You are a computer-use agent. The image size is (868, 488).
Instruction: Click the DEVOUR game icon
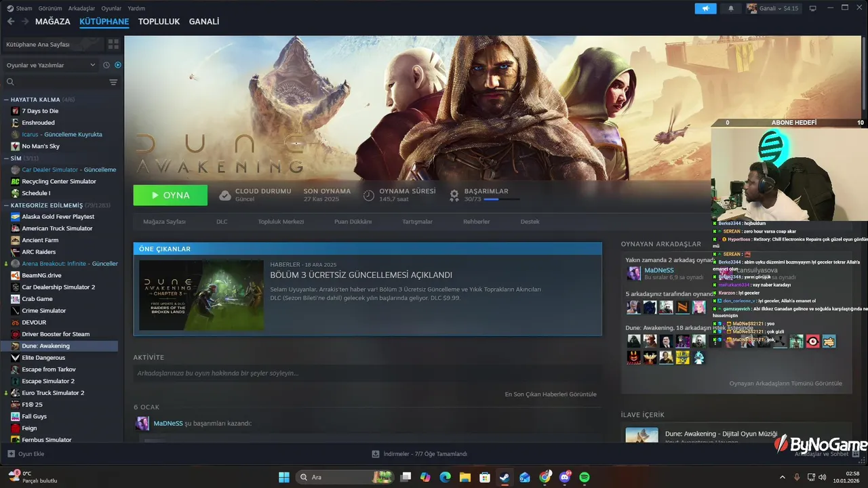click(x=16, y=323)
